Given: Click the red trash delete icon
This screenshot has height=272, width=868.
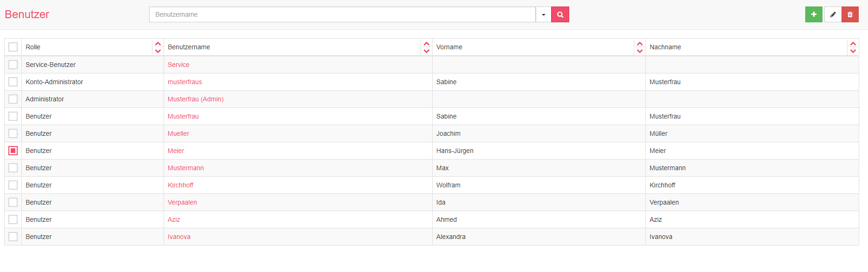Looking at the screenshot, I should tap(850, 14).
